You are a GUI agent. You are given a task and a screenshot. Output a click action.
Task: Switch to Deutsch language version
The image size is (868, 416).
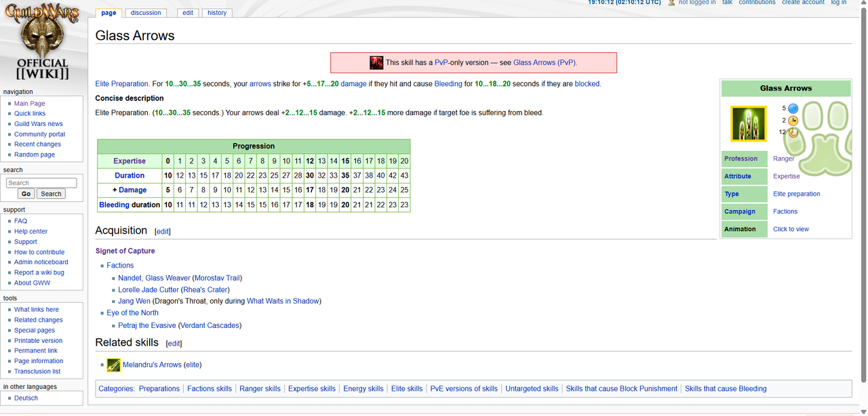(26, 398)
